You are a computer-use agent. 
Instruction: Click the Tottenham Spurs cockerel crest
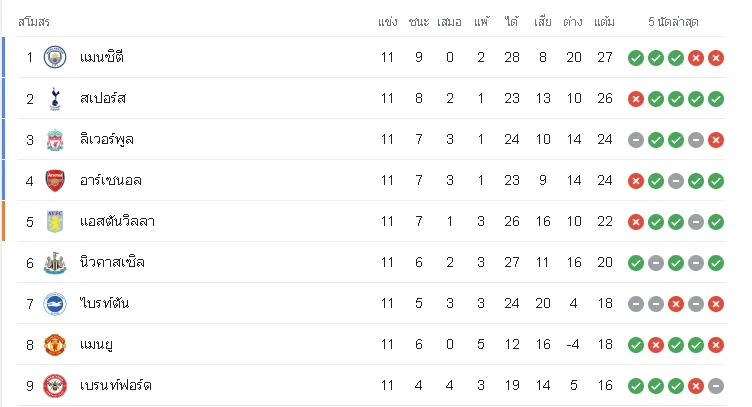coord(55,99)
